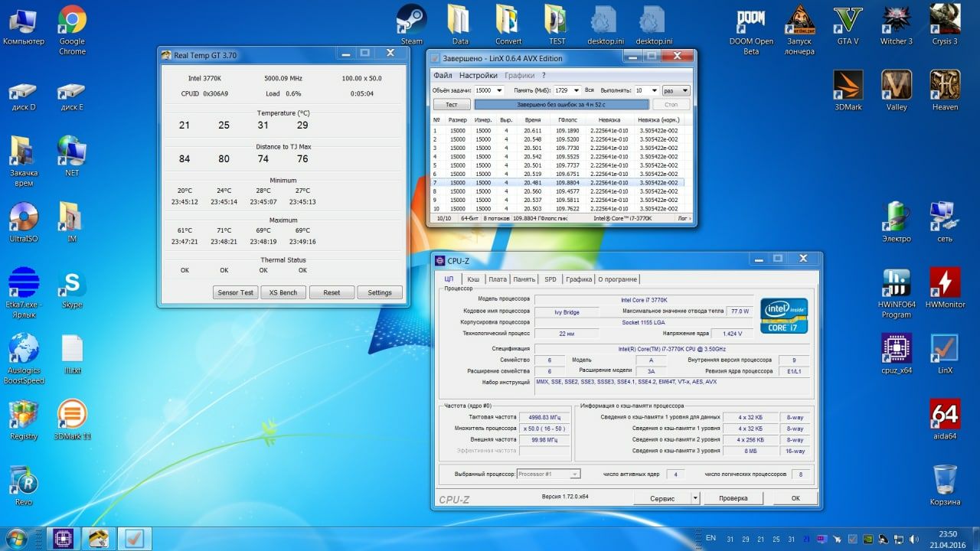Select row 7 in LinX results table
This screenshot has width=980, height=551.
coord(558,183)
